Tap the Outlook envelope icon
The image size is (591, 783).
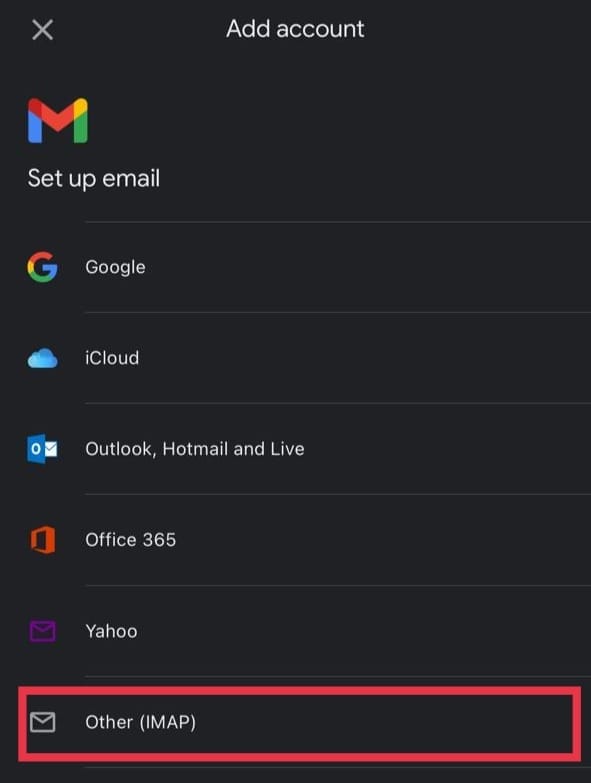[42, 449]
